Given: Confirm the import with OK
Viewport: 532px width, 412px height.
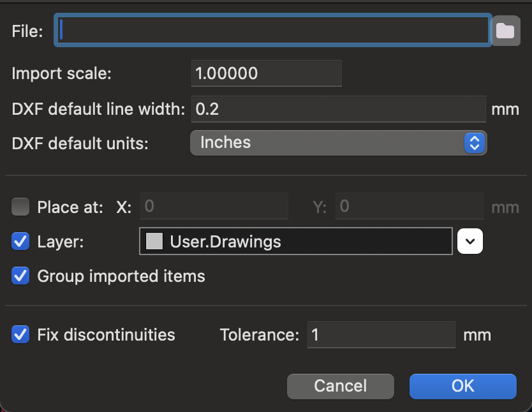Looking at the screenshot, I should coord(462,386).
